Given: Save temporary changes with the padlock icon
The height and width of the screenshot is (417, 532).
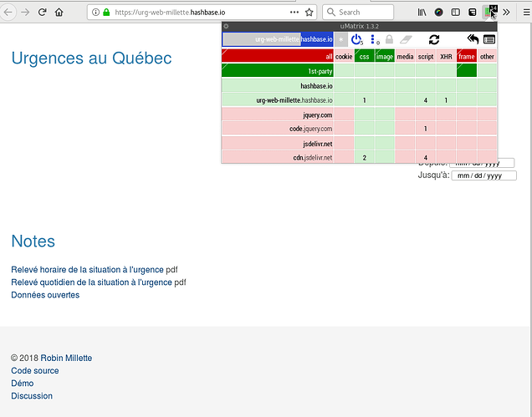Looking at the screenshot, I should [389, 39].
